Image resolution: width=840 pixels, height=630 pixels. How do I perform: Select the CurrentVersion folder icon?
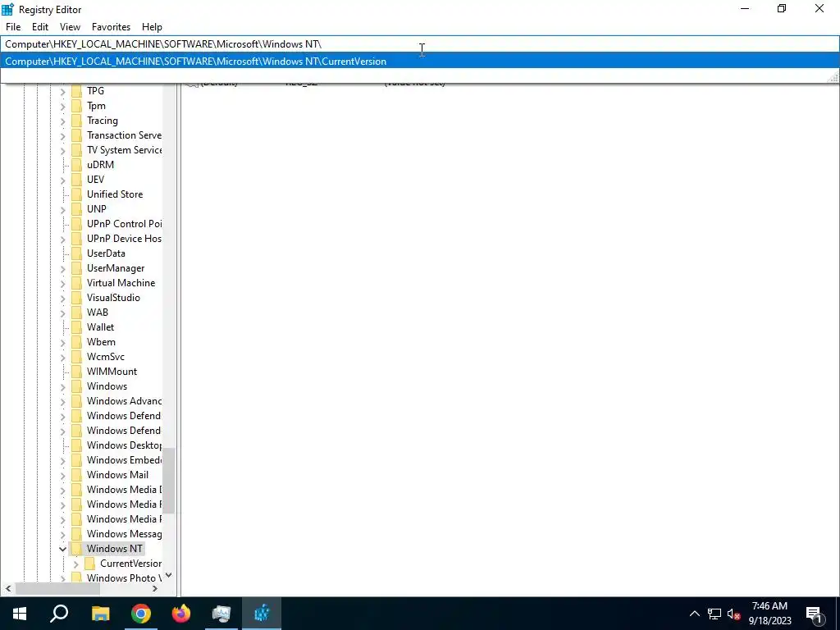click(x=90, y=563)
